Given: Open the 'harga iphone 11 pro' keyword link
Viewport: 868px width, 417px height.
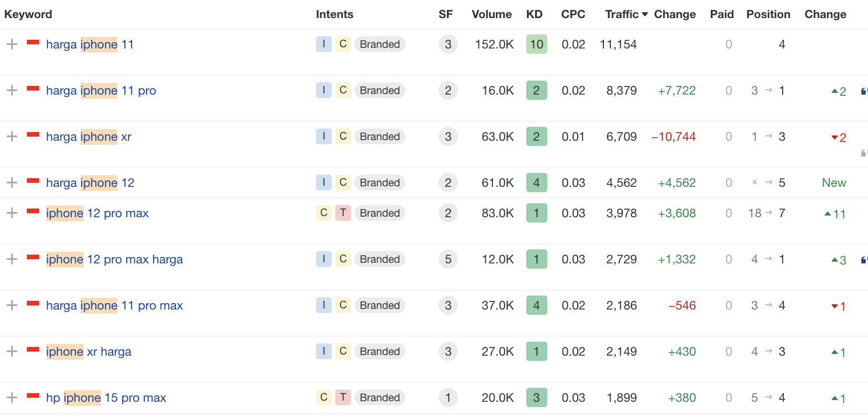Looking at the screenshot, I should [101, 91].
